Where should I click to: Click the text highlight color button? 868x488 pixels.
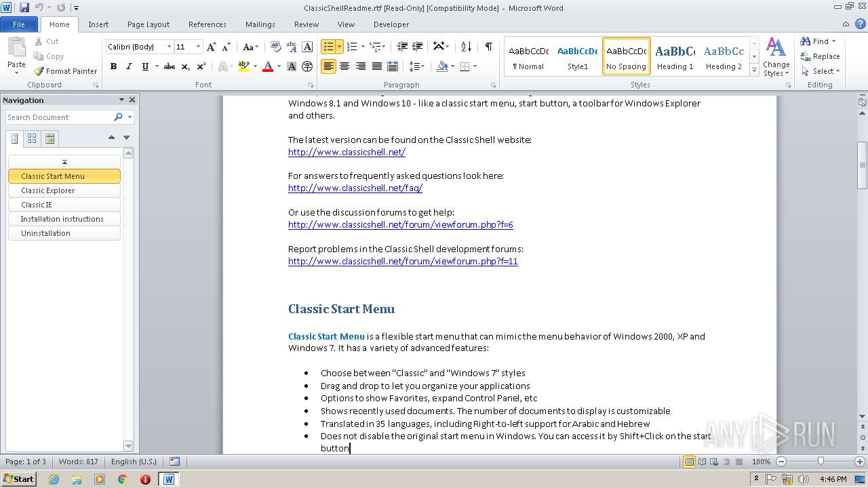point(244,66)
